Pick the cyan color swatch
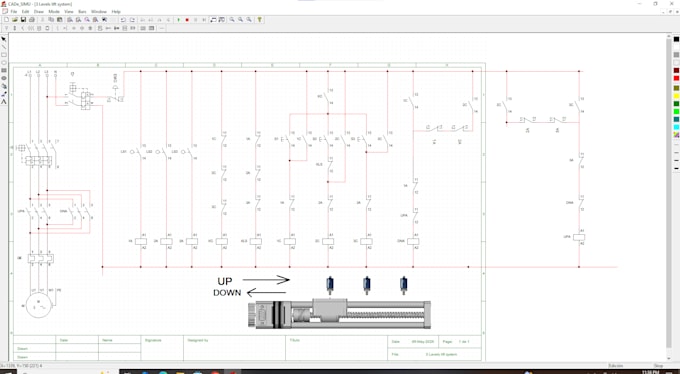 point(676,127)
